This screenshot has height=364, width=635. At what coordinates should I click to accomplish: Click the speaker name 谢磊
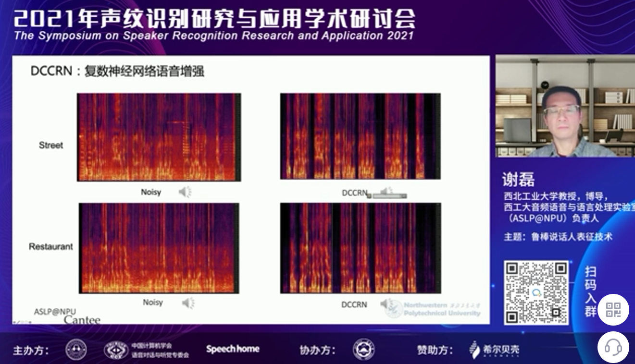pos(519,179)
